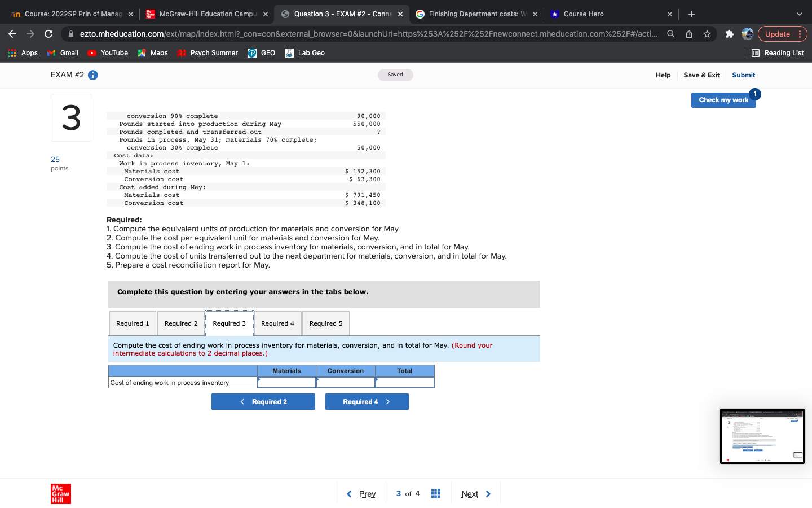Click the Submit link
Screen dimensions: 812x508
click(x=743, y=75)
